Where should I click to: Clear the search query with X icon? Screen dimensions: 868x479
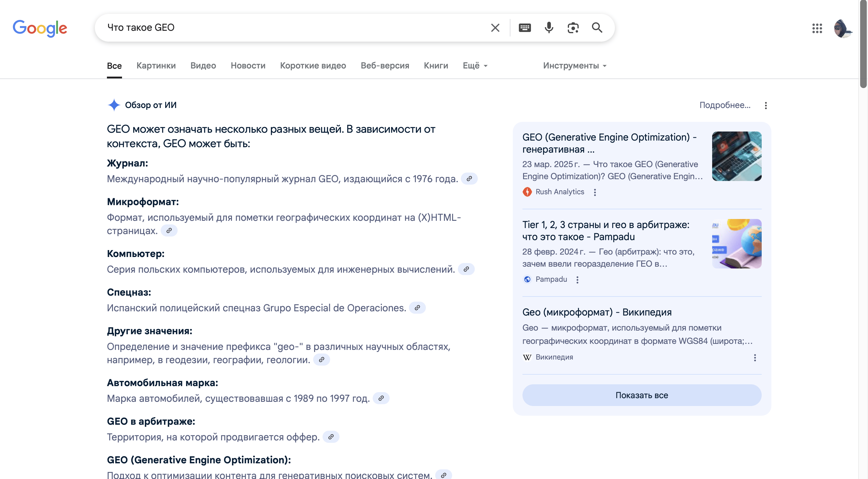pyautogui.click(x=495, y=28)
